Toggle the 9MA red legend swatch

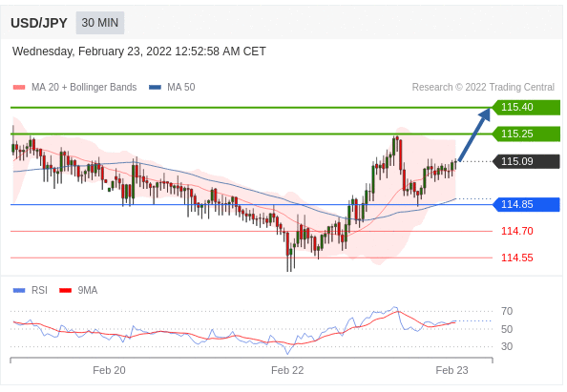(66, 291)
